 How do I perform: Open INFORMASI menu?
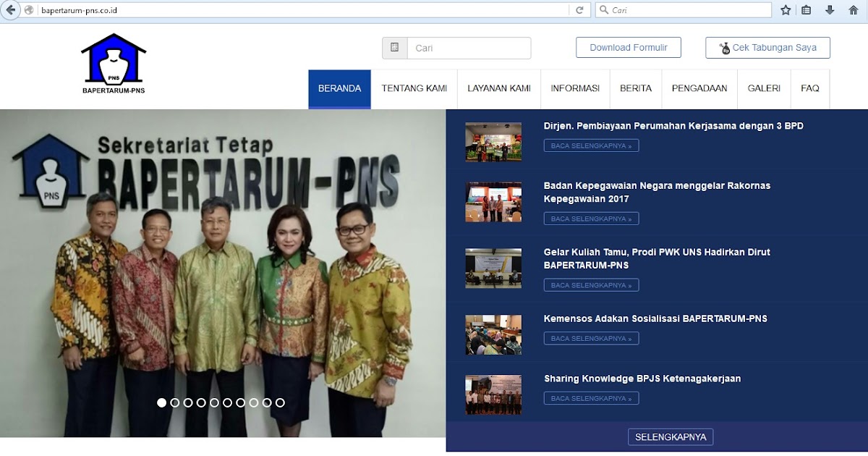point(575,88)
